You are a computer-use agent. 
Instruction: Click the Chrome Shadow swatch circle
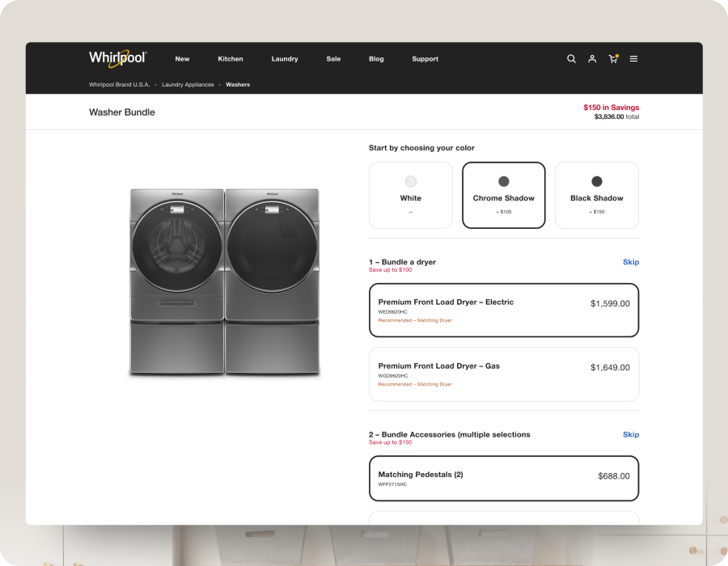[x=504, y=181]
